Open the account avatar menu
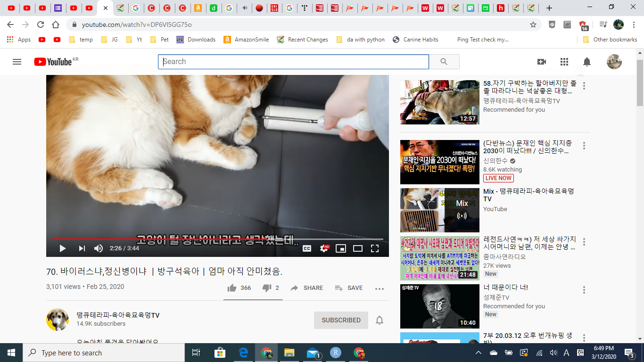Screen dimensions: 644x362 point(614,62)
